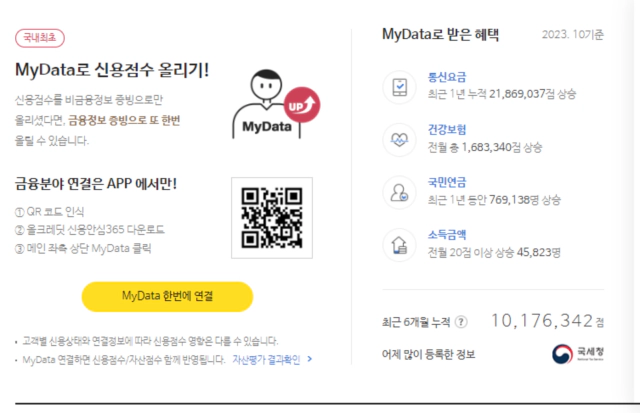The width and height of the screenshot is (640, 413).
Task: Open the 자산평가 결과확인 link
Action: (x=266, y=360)
